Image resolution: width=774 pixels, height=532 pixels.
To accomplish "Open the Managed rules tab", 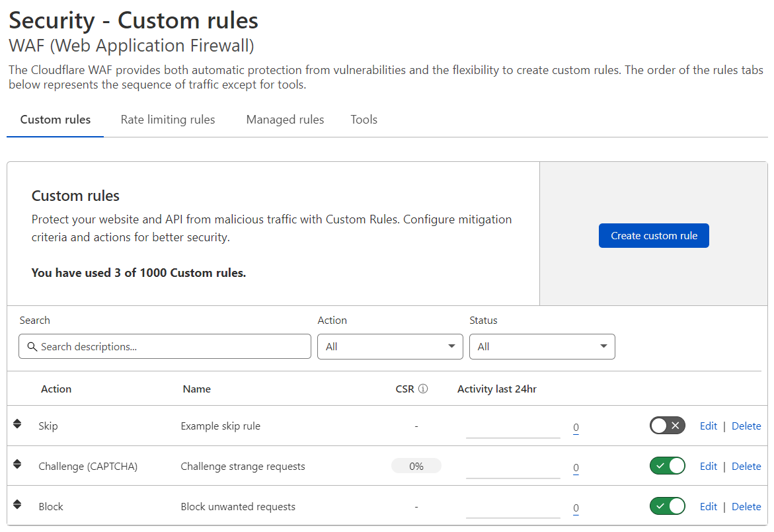I will pos(285,120).
